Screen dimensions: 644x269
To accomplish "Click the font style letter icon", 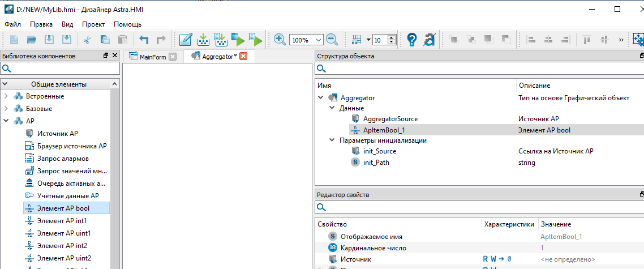I will click(429, 40).
